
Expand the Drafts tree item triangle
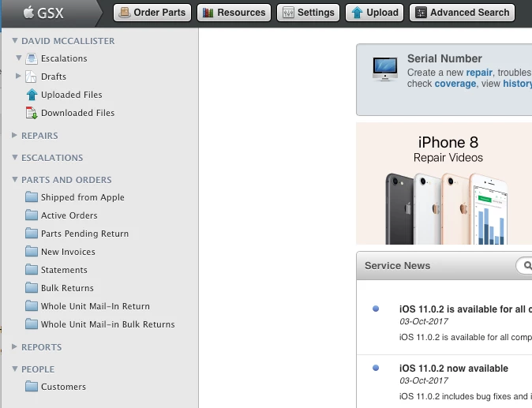click(x=18, y=76)
